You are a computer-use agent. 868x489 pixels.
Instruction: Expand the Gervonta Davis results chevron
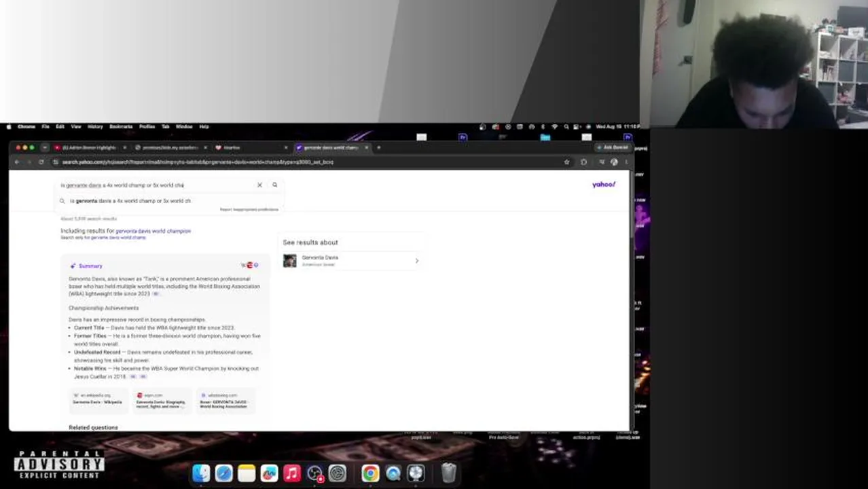pyautogui.click(x=416, y=261)
